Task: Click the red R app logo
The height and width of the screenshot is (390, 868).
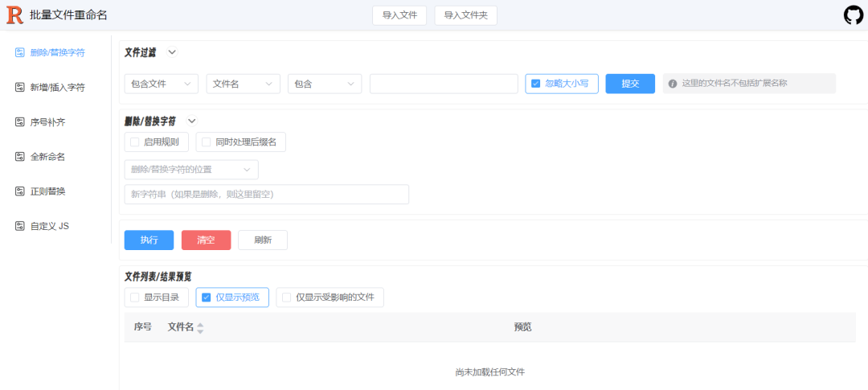Action: coord(14,14)
